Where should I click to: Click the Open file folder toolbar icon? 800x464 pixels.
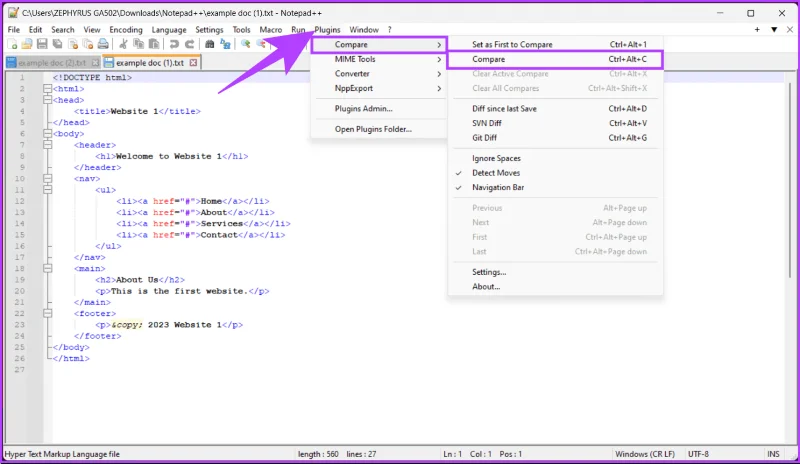click(27, 44)
